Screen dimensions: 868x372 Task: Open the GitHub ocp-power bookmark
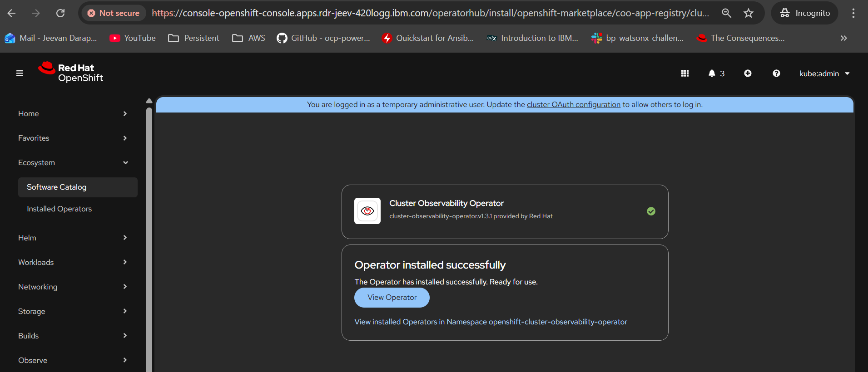click(323, 38)
